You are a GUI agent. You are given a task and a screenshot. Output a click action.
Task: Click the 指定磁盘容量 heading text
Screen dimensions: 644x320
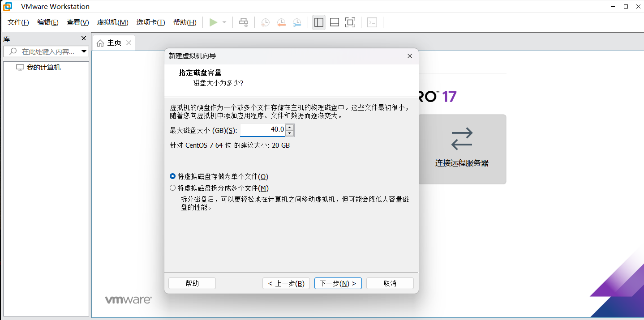[200, 73]
